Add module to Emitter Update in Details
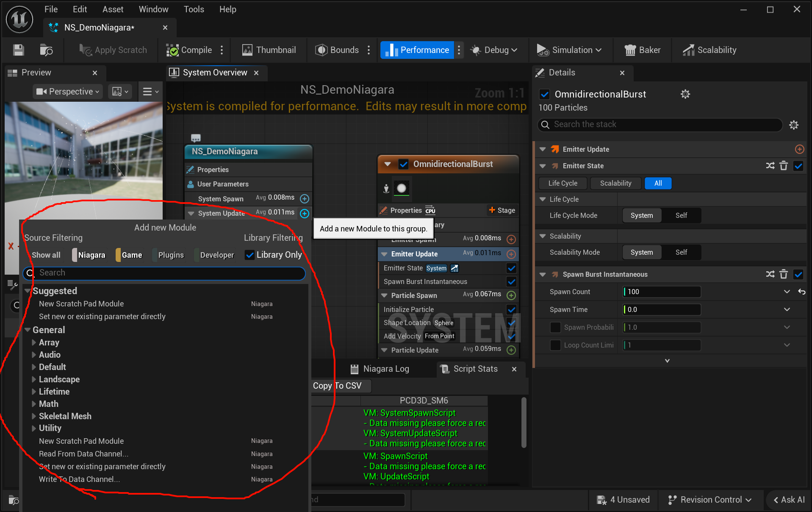812x512 pixels. click(x=800, y=149)
